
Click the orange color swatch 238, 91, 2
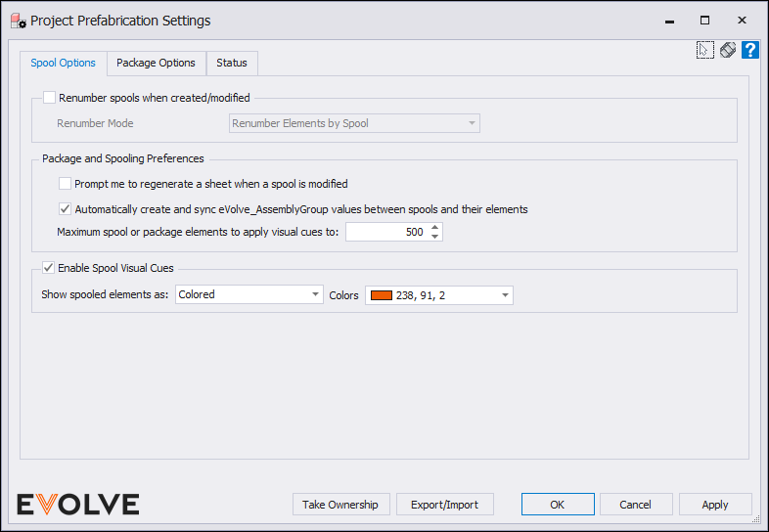pos(382,295)
